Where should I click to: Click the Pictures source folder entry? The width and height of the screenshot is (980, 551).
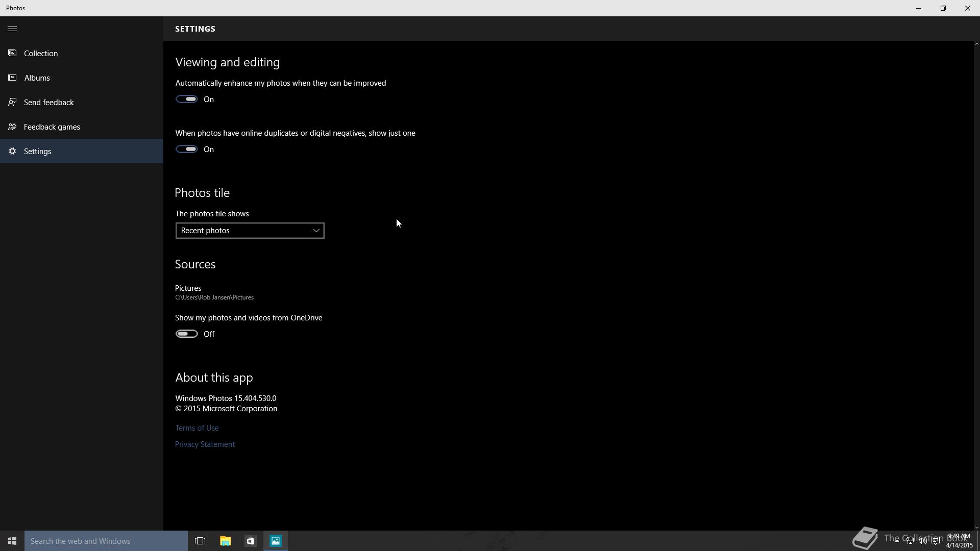[214, 292]
